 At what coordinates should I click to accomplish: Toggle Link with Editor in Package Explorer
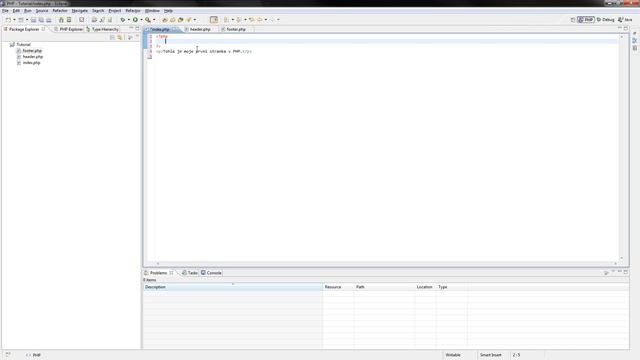(x=120, y=38)
